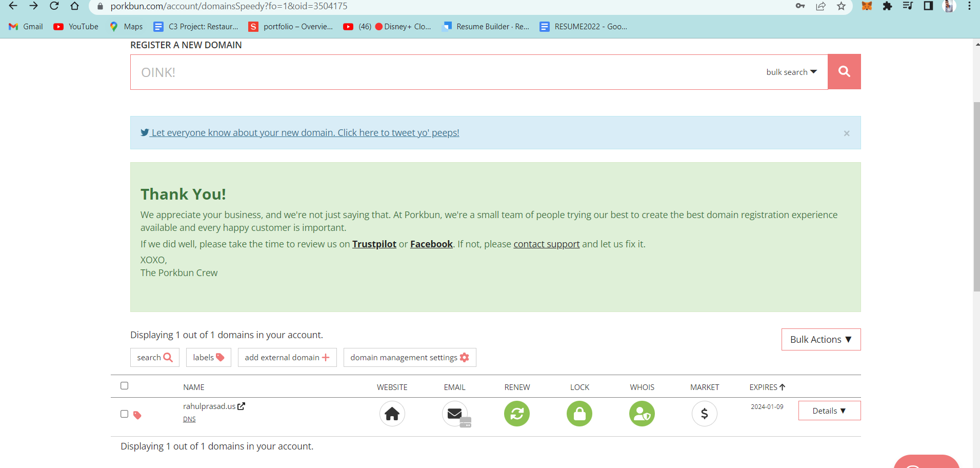This screenshot has height=468, width=980.
Task: Select all domains with header checkbox
Action: (124, 386)
